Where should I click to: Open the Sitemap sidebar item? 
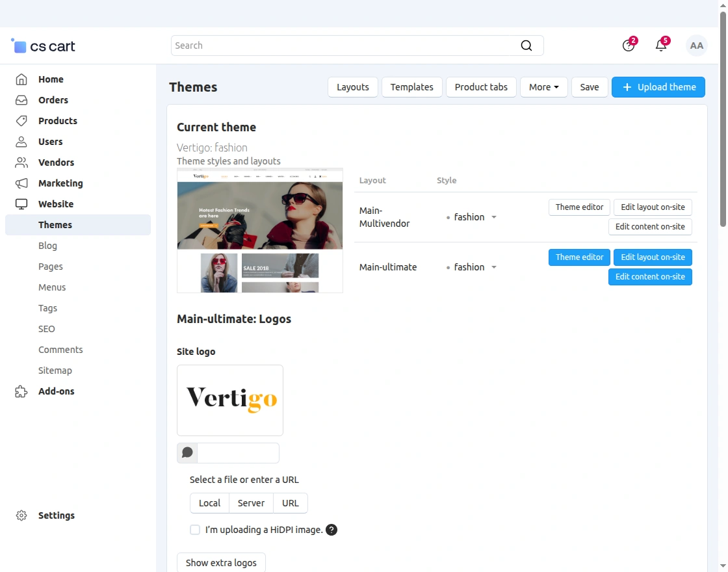[55, 370]
